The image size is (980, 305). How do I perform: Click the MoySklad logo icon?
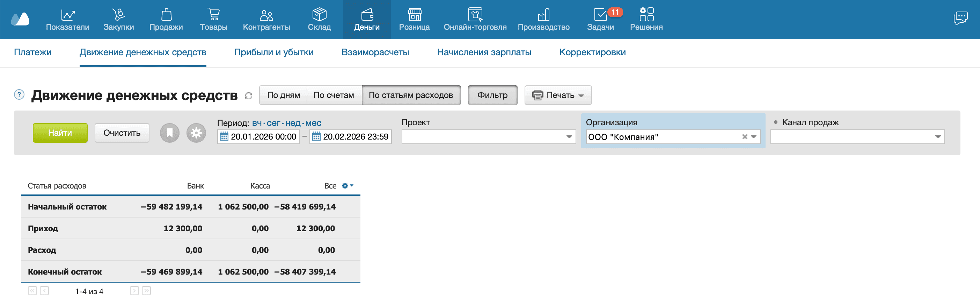pos(20,19)
